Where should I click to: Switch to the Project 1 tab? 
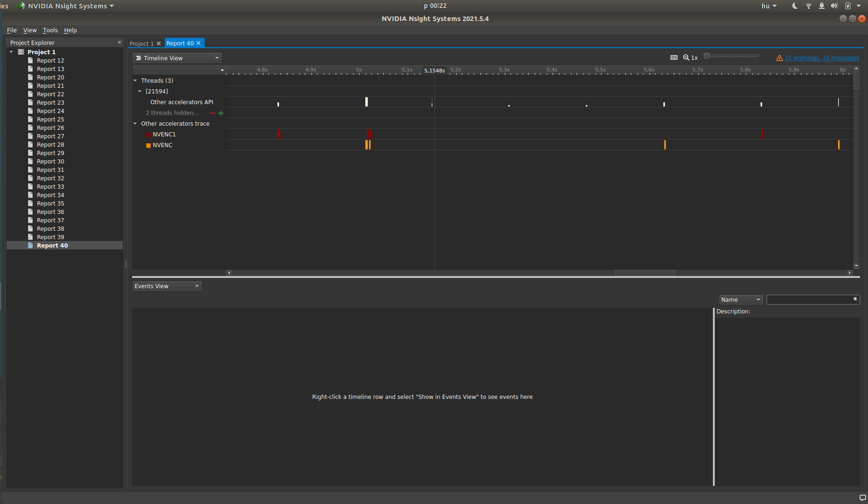click(142, 43)
